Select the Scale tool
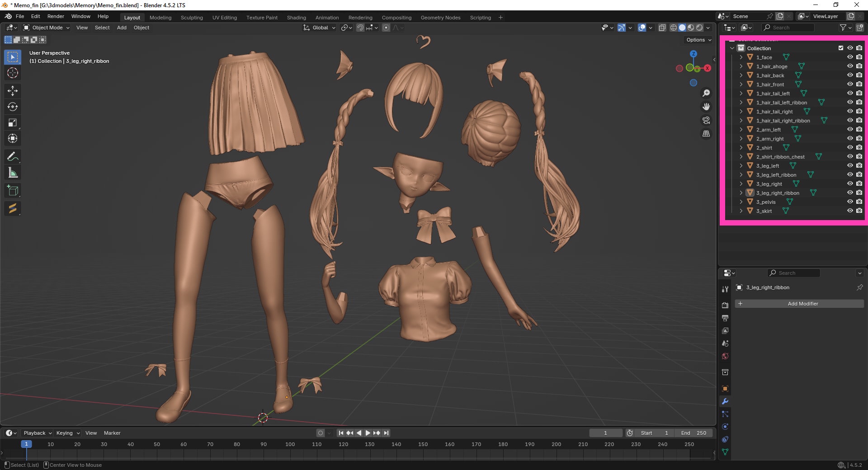 coord(13,122)
